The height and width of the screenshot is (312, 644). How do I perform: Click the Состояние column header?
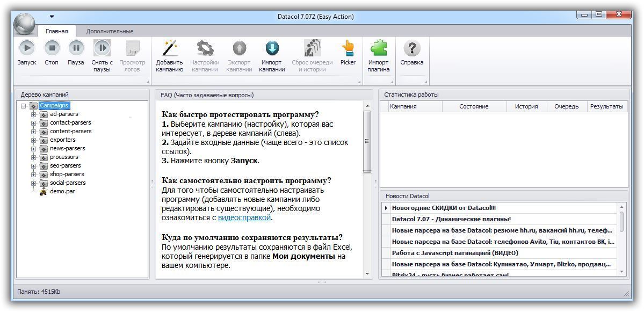[x=474, y=106]
